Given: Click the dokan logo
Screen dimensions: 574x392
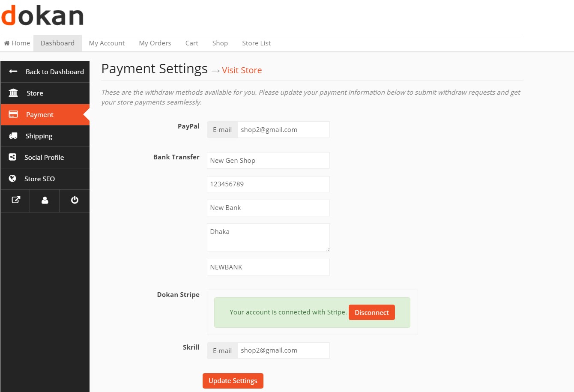Looking at the screenshot, I should pyautogui.click(x=42, y=16).
